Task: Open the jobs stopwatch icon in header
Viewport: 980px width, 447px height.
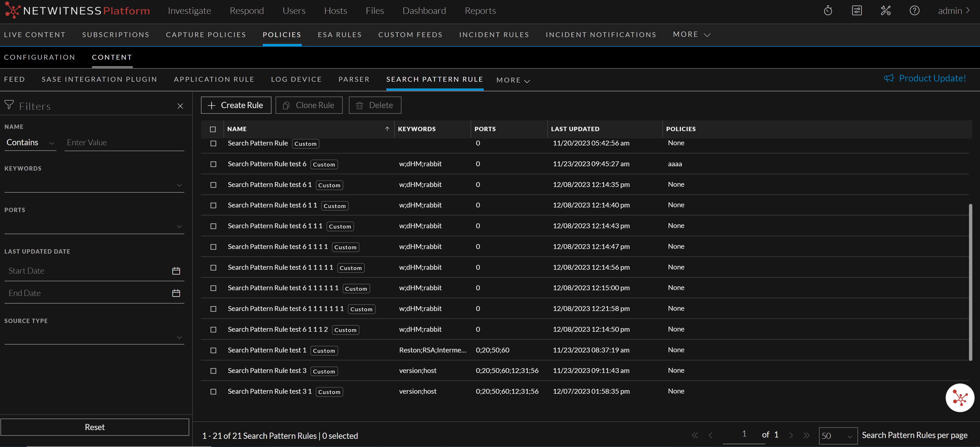Action: pos(828,11)
